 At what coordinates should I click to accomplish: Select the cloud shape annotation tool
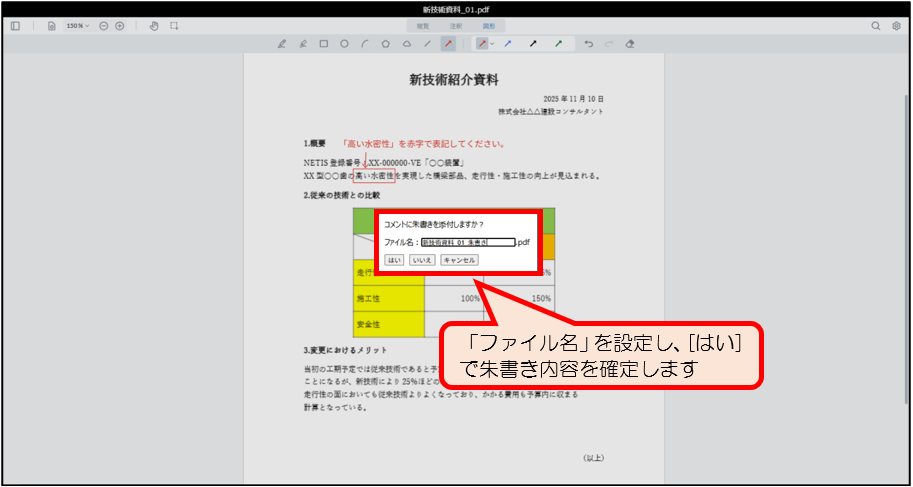tap(406, 44)
